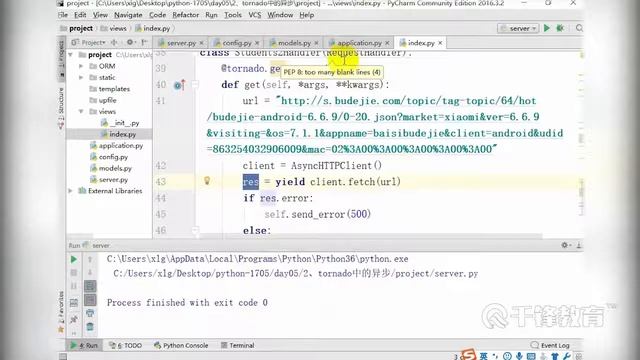Open the Event Log
This screenshot has width=640, height=360.
pyautogui.click(x=550, y=345)
